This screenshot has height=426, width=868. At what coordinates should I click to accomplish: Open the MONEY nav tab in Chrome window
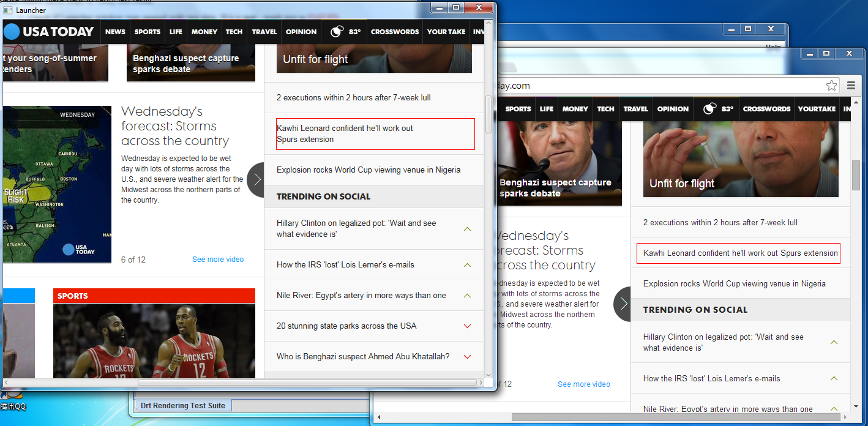click(575, 109)
